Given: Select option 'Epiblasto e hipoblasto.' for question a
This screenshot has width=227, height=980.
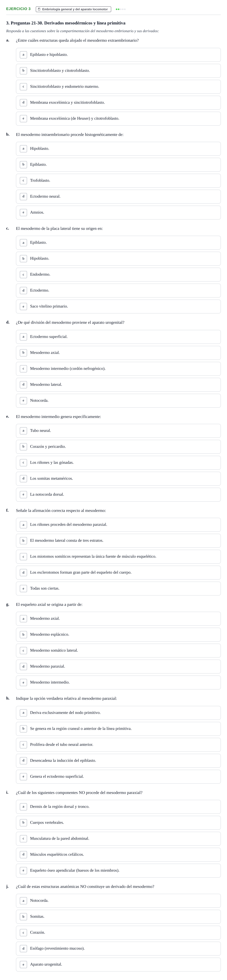Looking at the screenshot, I should click(118, 55).
